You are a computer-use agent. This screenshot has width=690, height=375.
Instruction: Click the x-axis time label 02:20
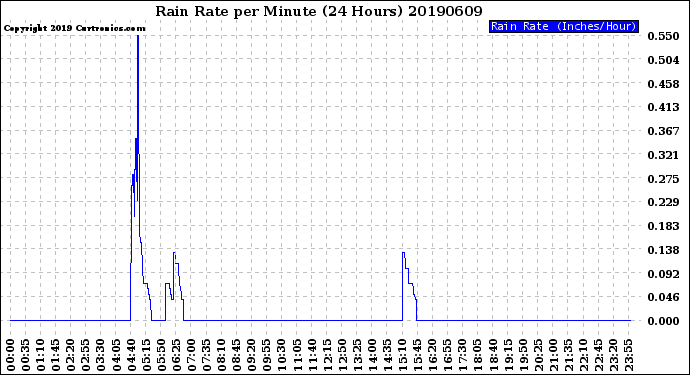[71, 355]
